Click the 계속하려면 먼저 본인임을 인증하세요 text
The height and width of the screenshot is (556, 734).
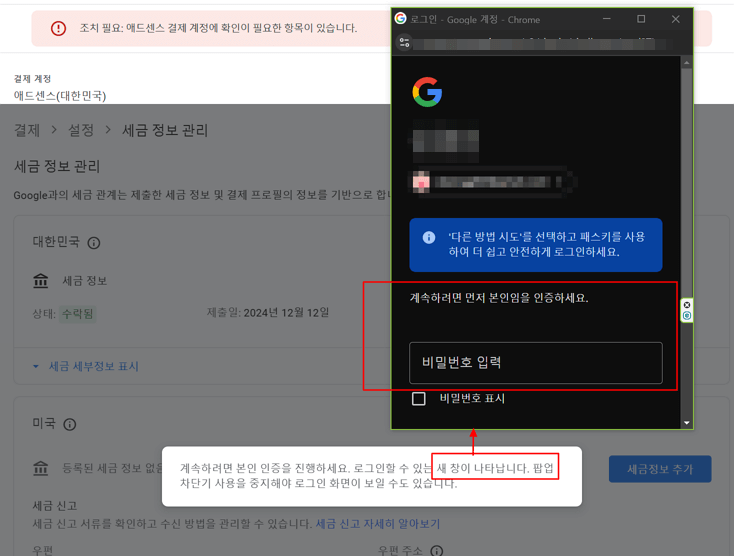pyautogui.click(x=499, y=298)
